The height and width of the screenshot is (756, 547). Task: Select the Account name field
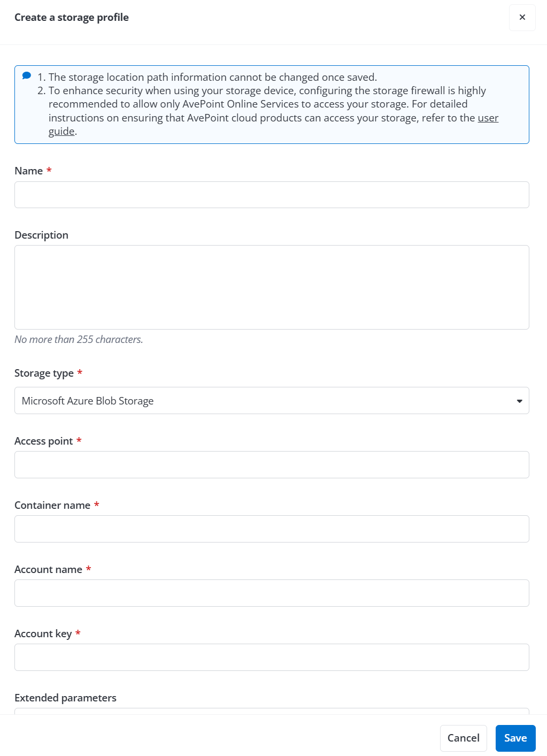pyautogui.click(x=272, y=593)
